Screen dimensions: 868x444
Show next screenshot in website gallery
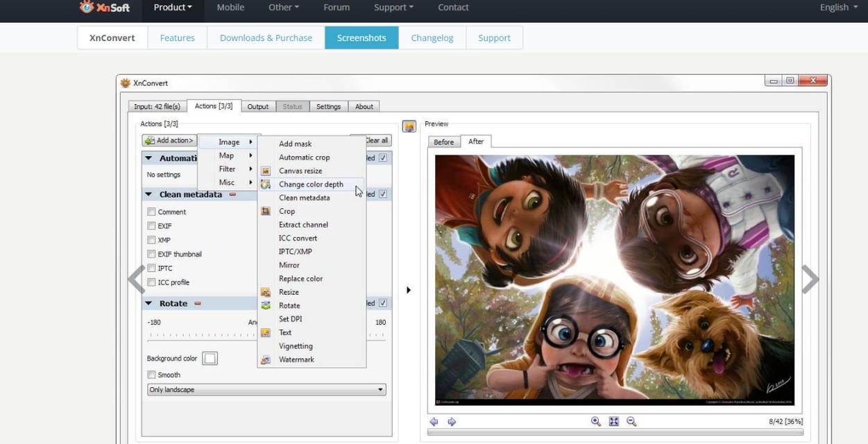click(810, 280)
